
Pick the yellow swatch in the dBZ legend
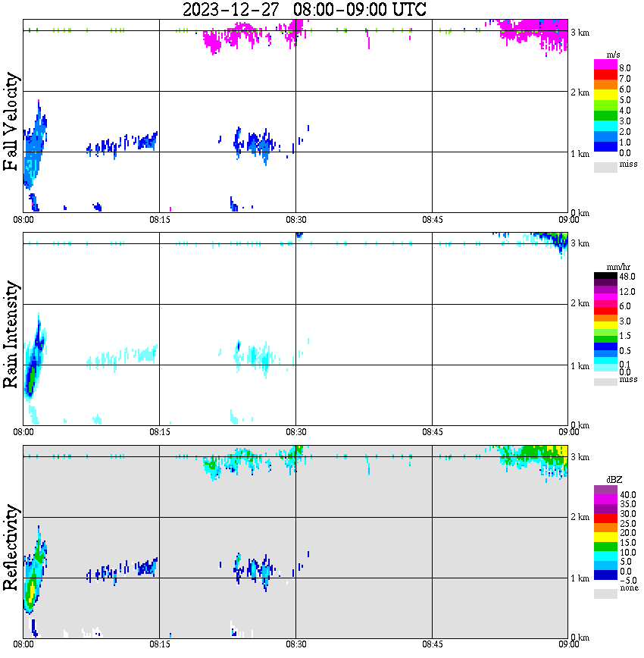605,537
